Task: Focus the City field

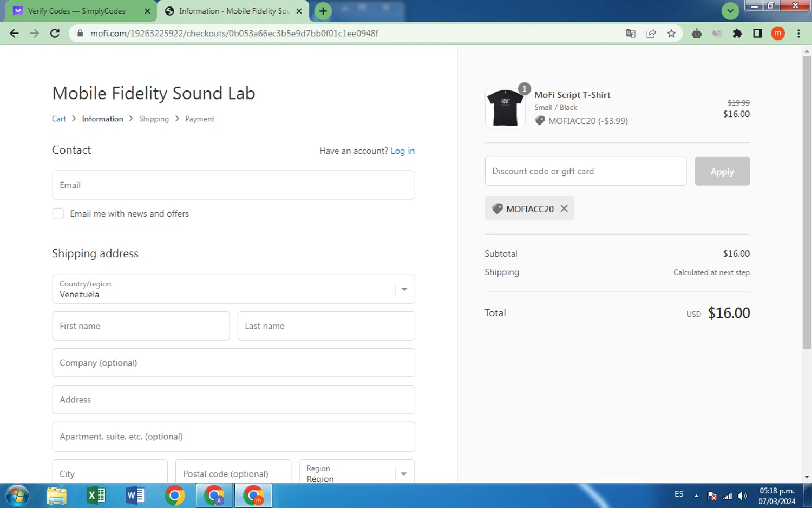Action: 110,471
